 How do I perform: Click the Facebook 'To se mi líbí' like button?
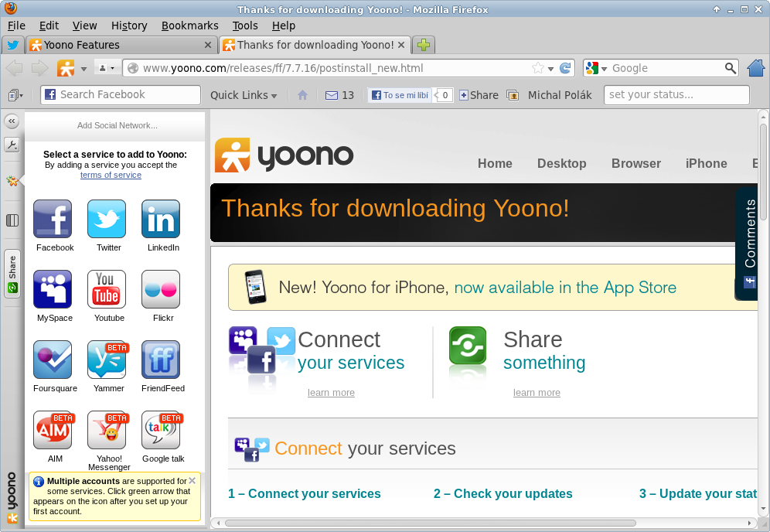400,95
